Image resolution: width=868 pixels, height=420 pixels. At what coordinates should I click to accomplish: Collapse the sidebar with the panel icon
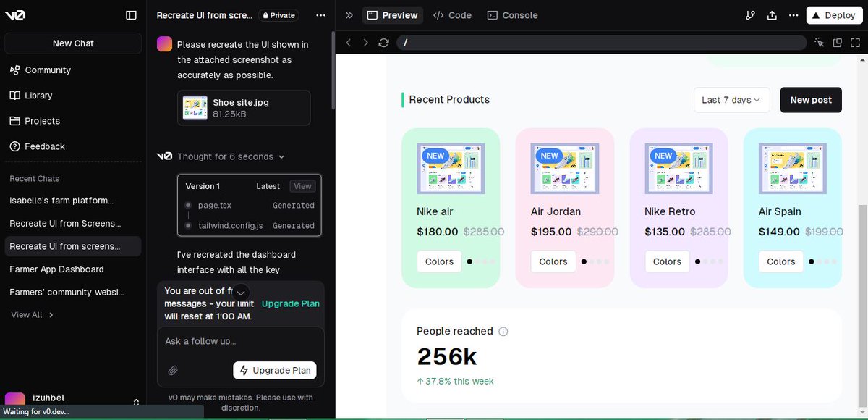(131, 15)
